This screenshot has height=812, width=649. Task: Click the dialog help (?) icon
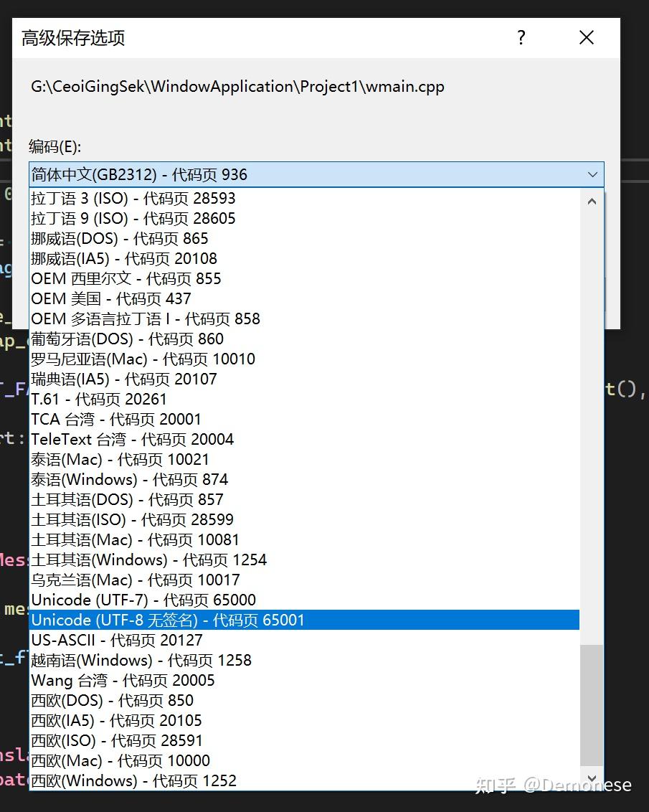click(x=521, y=37)
